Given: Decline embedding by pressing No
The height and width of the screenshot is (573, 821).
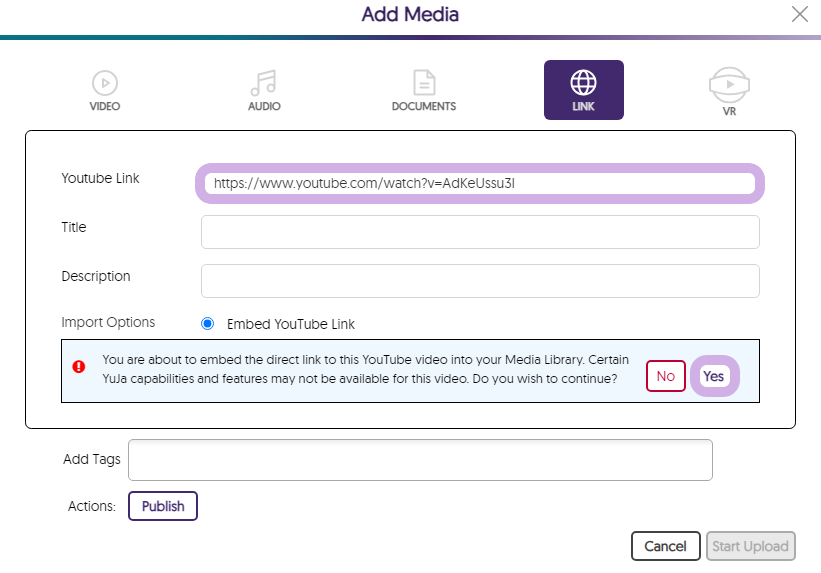Looking at the screenshot, I should [665, 376].
